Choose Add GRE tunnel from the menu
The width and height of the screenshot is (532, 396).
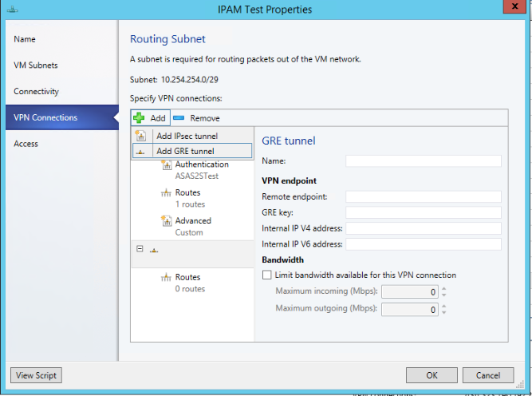[185, 151]
